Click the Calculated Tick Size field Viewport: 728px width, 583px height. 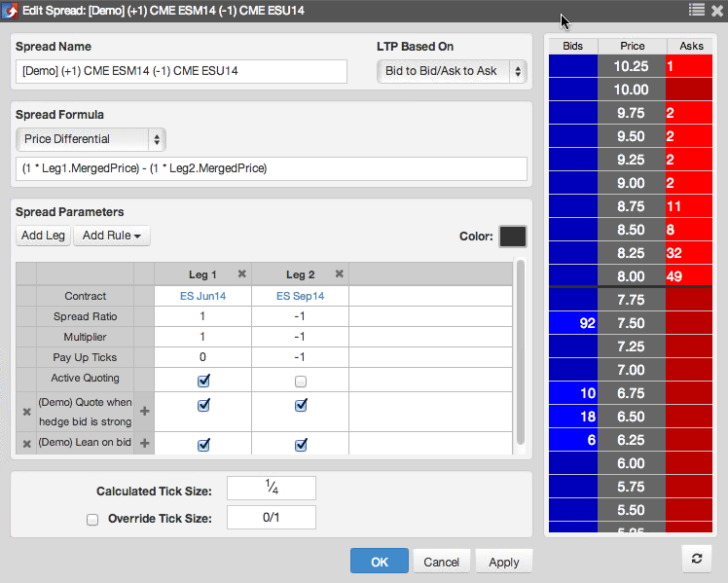pos(272,488)
